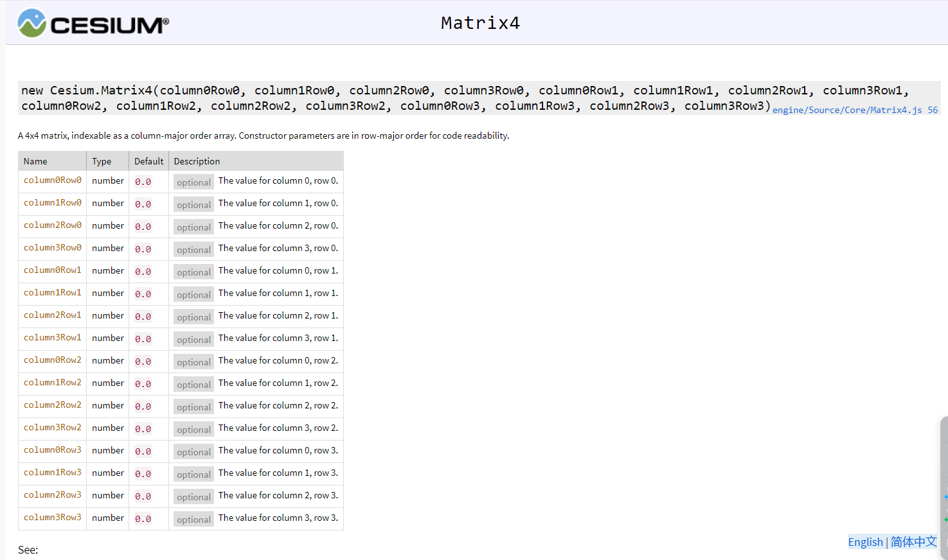Switch language to 简体中文

913,542
